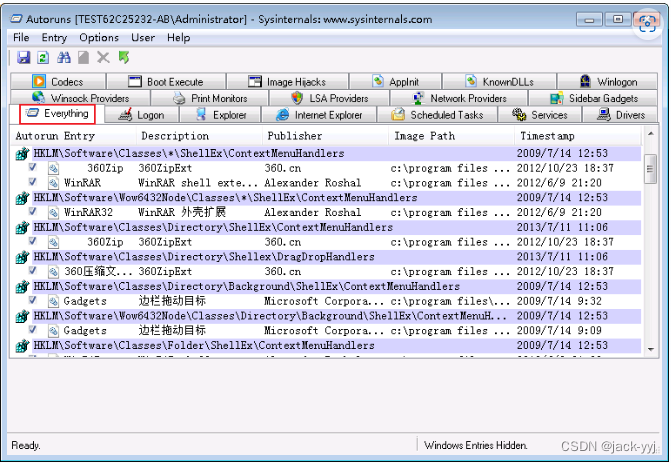Uncheck Gadgets entry timestamped 9:32
Image resolution: width=671 pixels, height=463 pixels.
click(x=33, y=300)
